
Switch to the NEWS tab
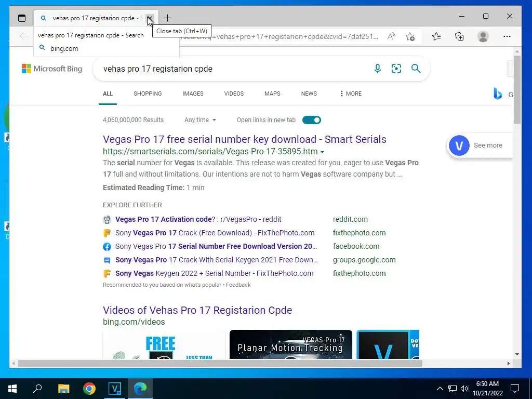[x=309, y=94]
